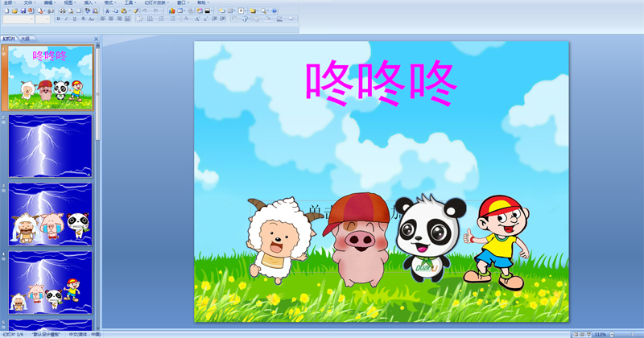Start slideshow from status bar icon
The height and width of the screenshot is (338, 644).
pos(588,334)
